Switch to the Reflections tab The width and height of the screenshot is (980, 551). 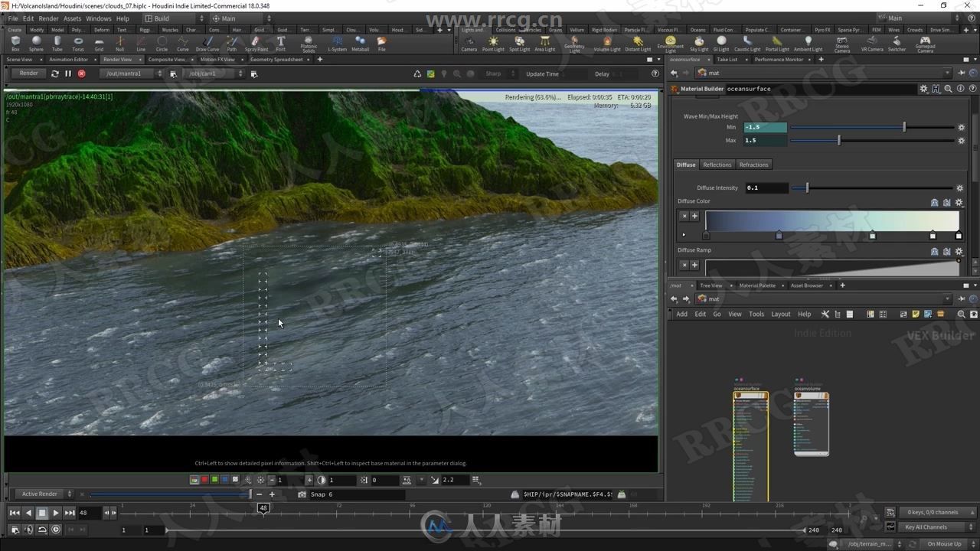(717, 165)
